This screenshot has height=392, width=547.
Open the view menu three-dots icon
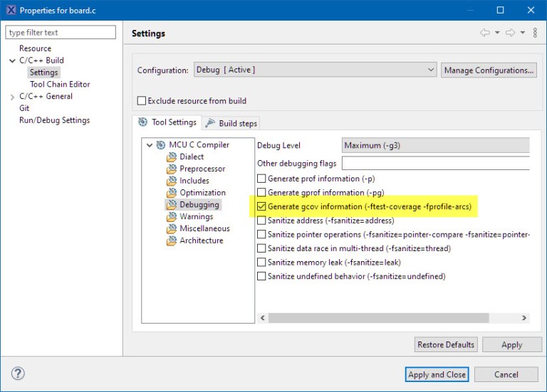pos(535,33)
